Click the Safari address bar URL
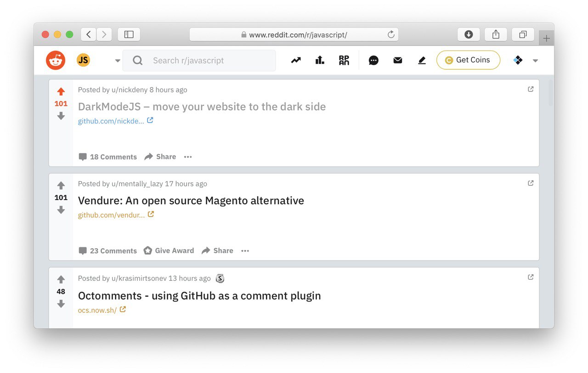588x373 pixels. tap(298, 35)
